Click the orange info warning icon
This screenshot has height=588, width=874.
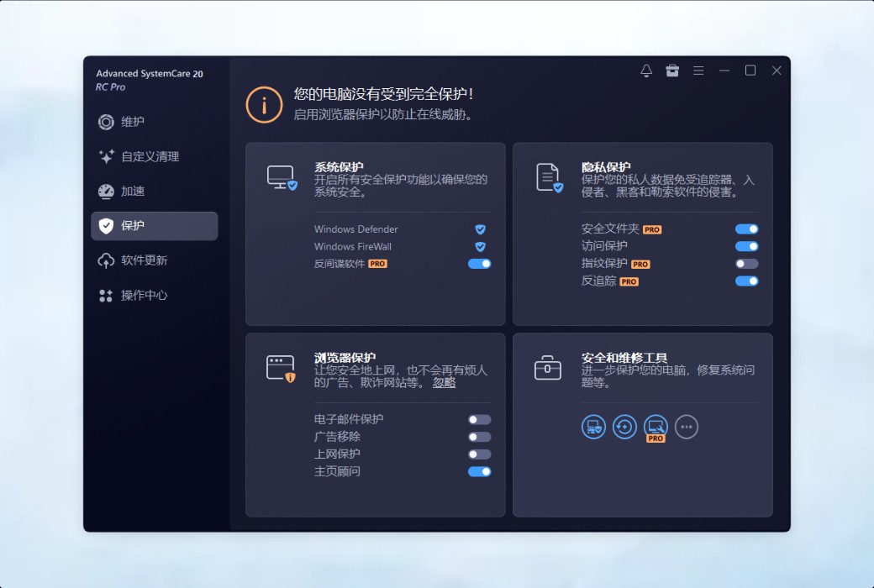264,104
